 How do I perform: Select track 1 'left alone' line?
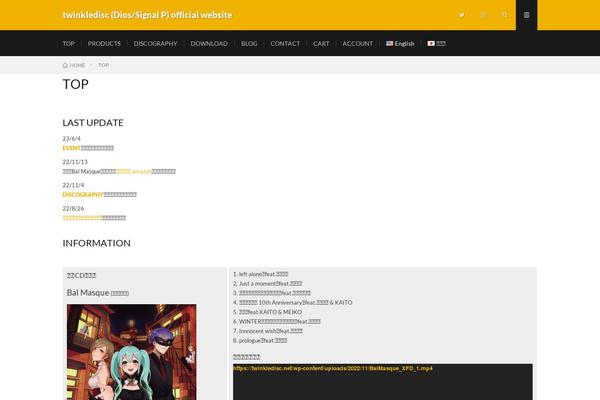click(261, 274)
